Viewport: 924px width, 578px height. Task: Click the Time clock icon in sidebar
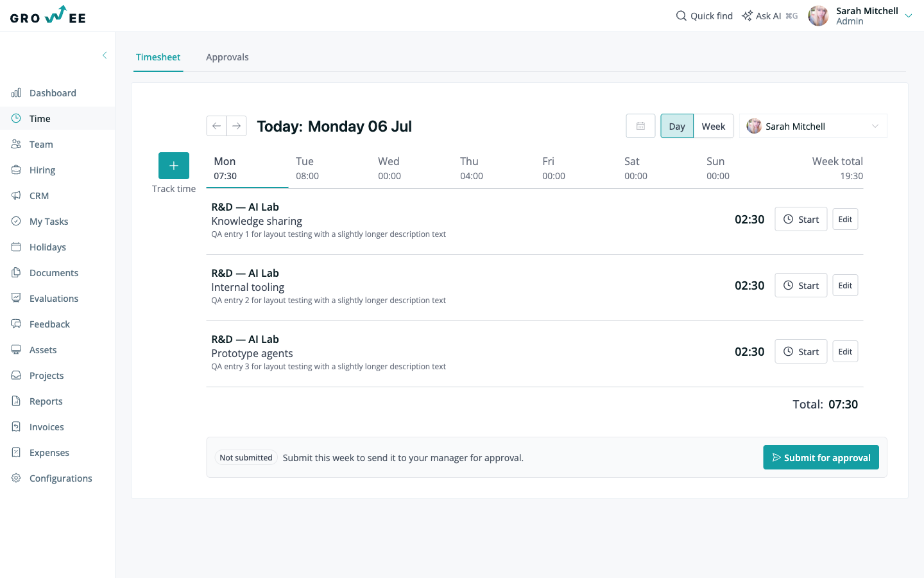click(16, 118)
